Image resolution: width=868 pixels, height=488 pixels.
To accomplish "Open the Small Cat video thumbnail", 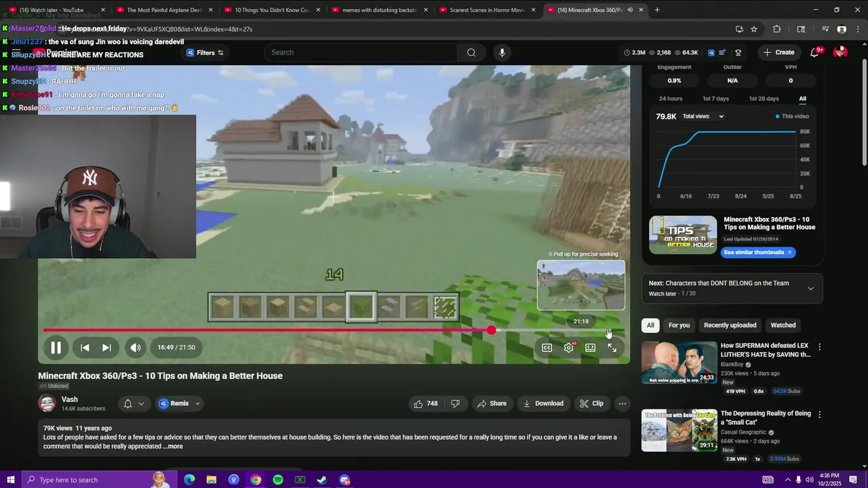I will coord(679,430).
